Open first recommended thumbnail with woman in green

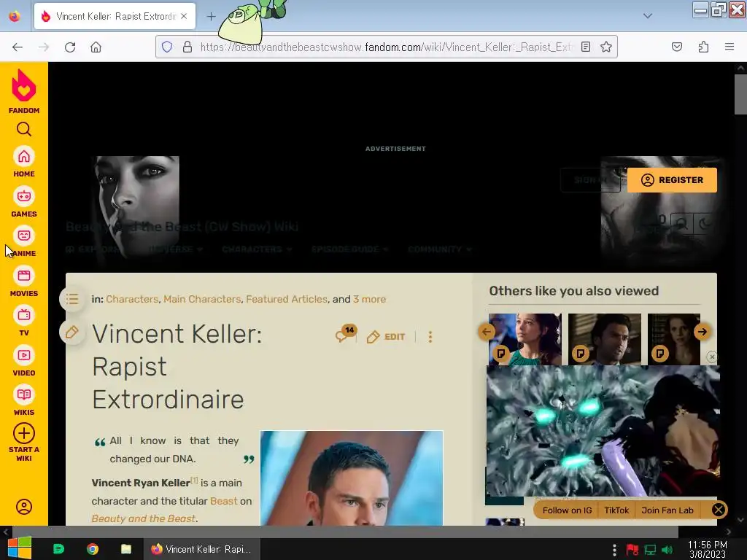(x=525, y=339)
